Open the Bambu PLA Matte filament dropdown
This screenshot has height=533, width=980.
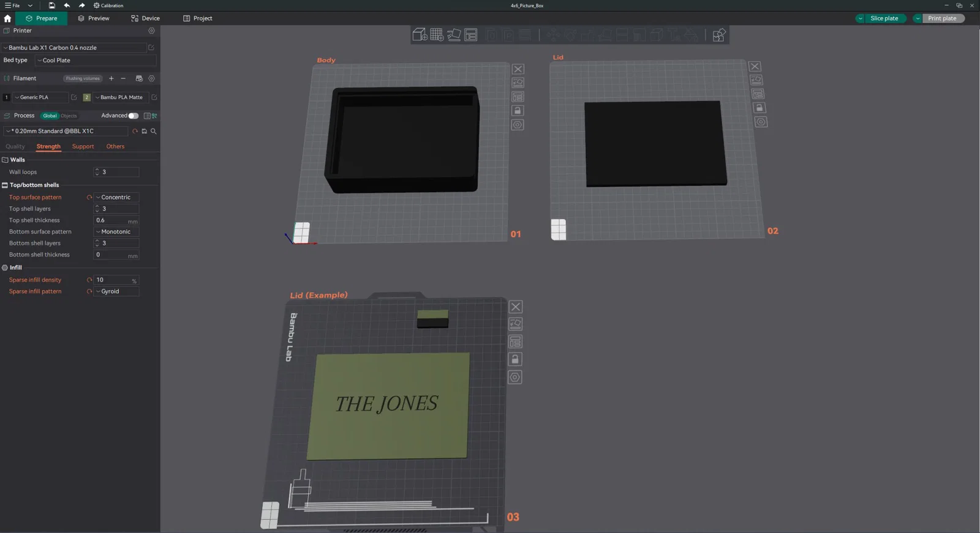tap(120, 97)
